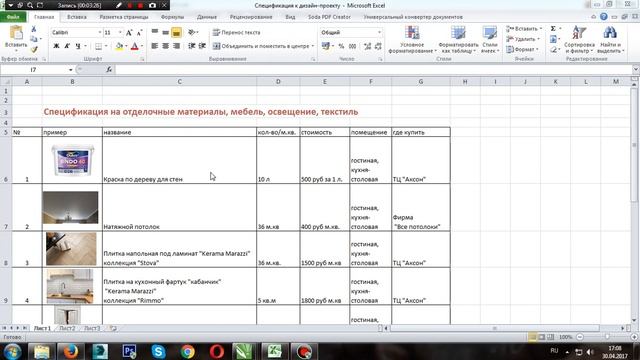Apply the fill color bucket

click(119, 46)
